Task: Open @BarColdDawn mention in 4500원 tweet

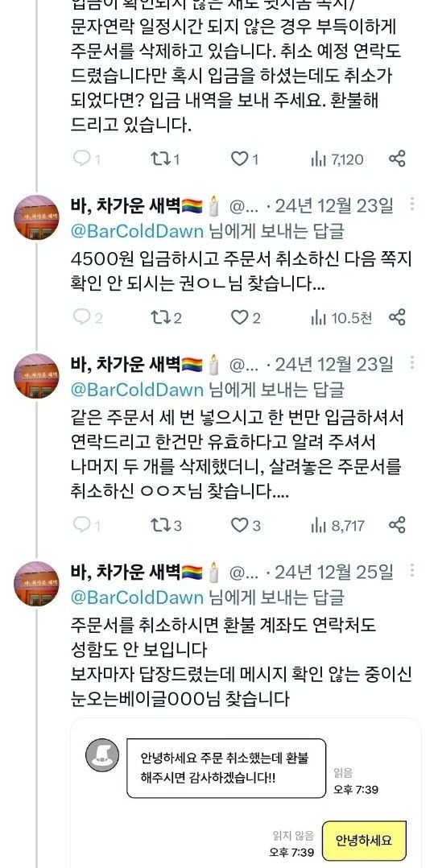Action: coord(137,231)
